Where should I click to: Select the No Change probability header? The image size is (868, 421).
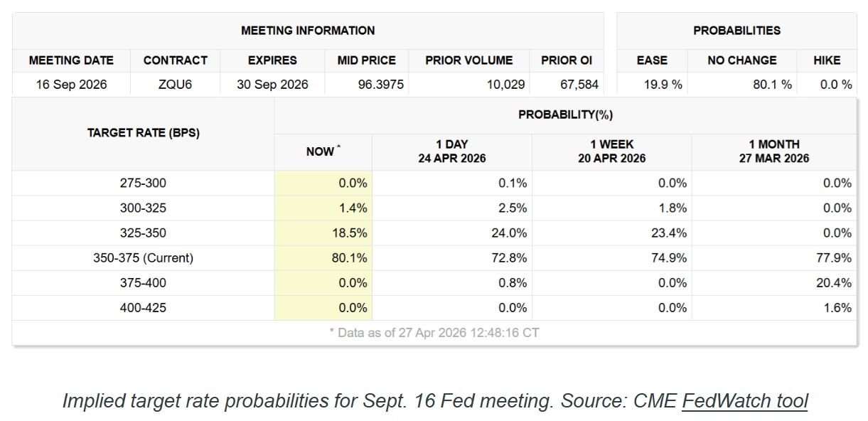[x=741, y=60]
